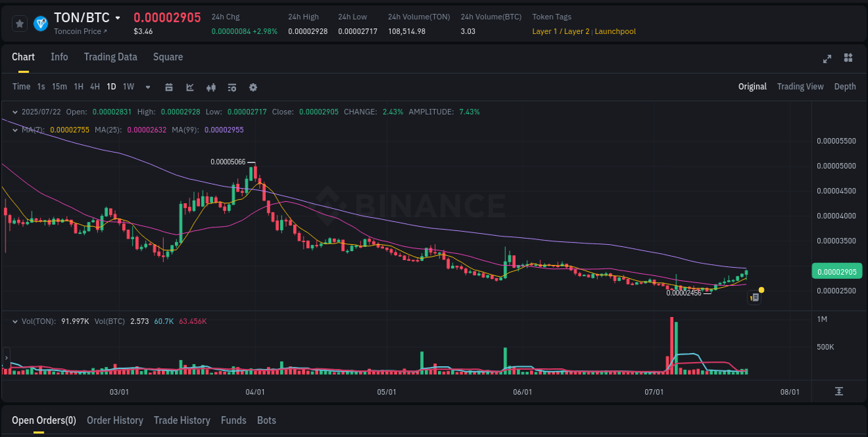Screen dimensions: 868x437
Task: Select the 1W timeframe on the chart
Action: click(x=128, y=87)
